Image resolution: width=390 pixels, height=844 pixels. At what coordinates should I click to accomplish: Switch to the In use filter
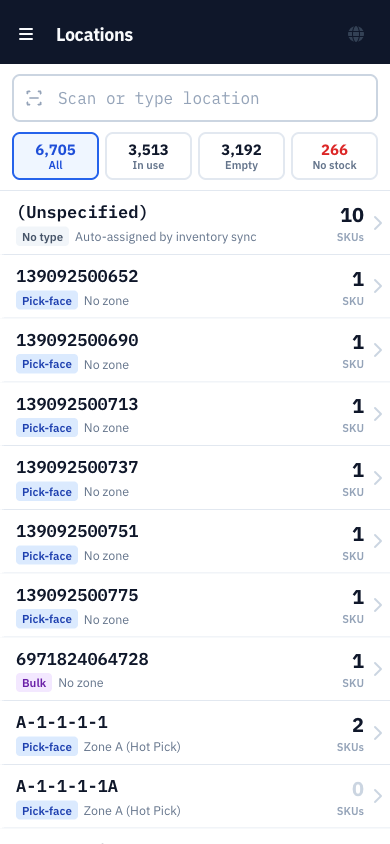[148, 156]
